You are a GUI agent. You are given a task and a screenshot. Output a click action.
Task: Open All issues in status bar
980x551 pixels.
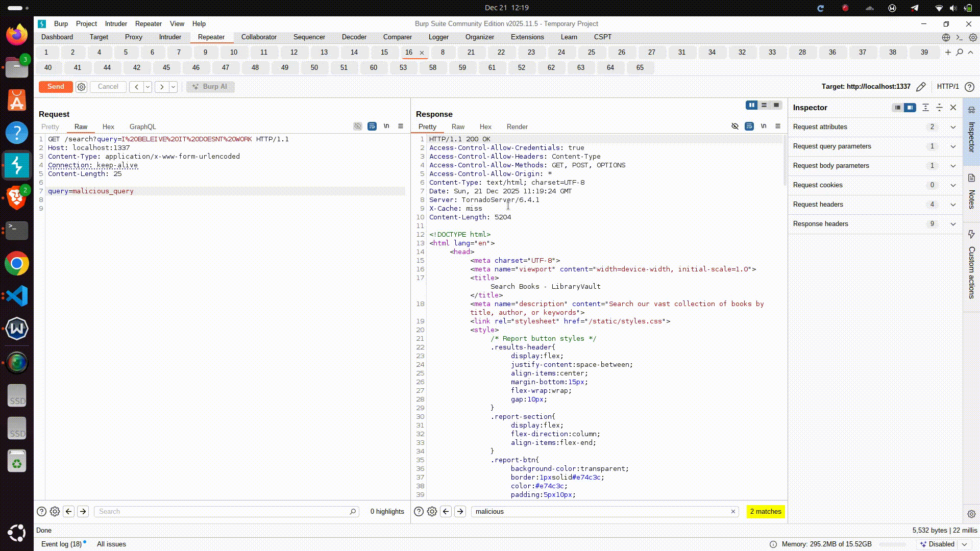tap(111, 544)
